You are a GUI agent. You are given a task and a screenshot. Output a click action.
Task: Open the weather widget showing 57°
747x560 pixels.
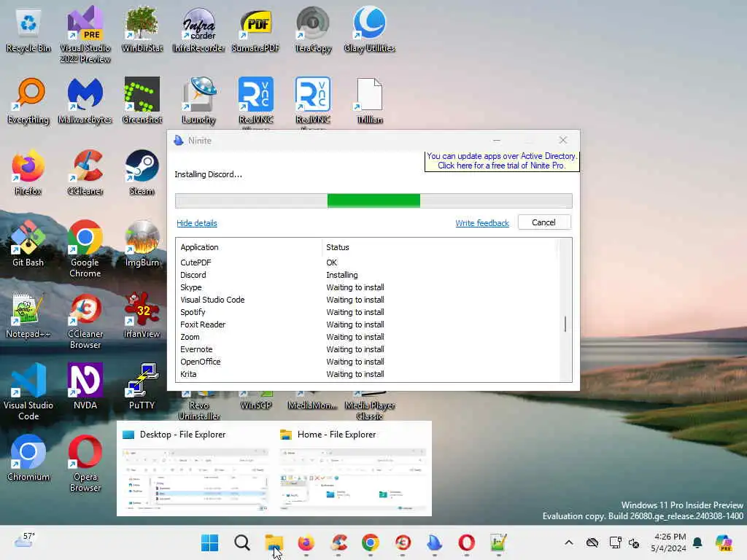25,542
